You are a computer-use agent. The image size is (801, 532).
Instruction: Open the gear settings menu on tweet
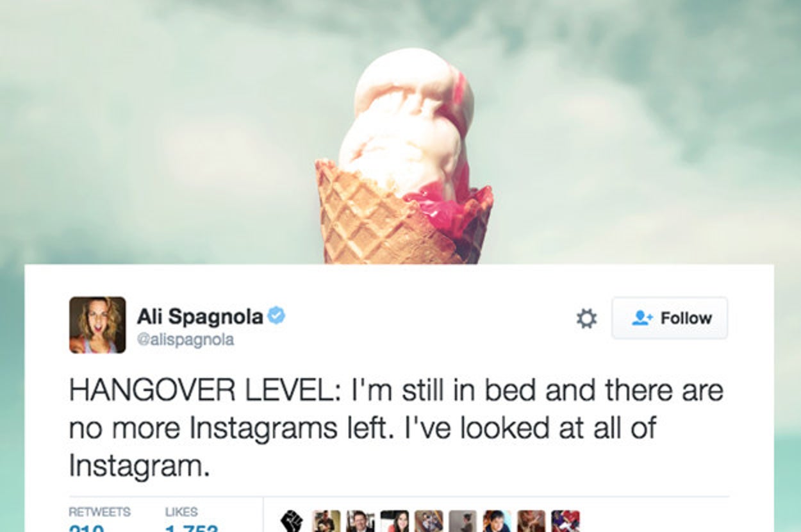pyautogui.click(x=586, y=319)
